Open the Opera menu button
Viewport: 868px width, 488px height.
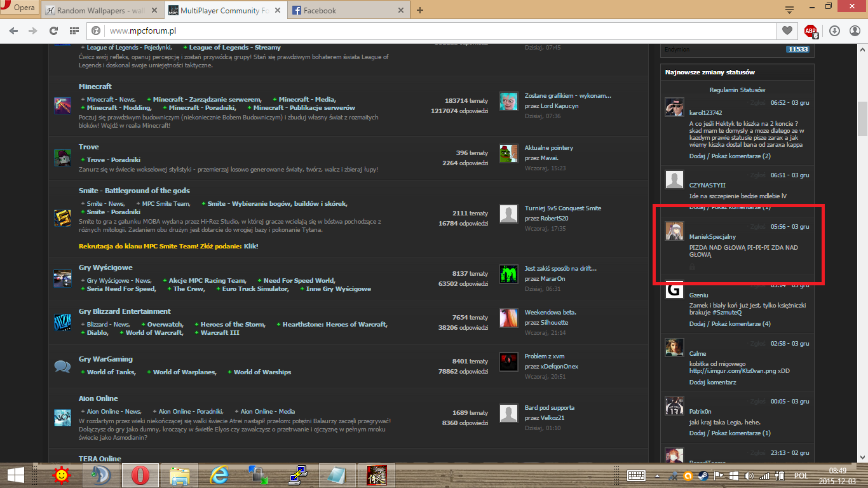(19, 8)
